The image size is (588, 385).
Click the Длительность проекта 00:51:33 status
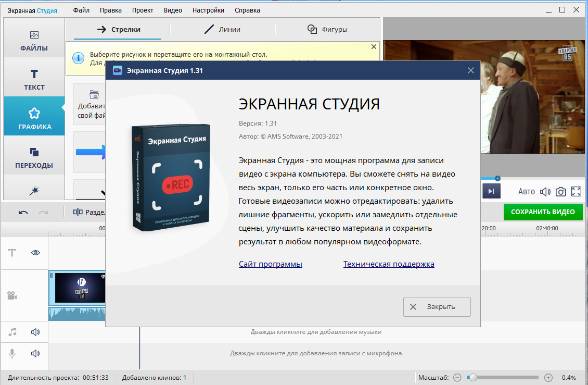tap(58, 378)
